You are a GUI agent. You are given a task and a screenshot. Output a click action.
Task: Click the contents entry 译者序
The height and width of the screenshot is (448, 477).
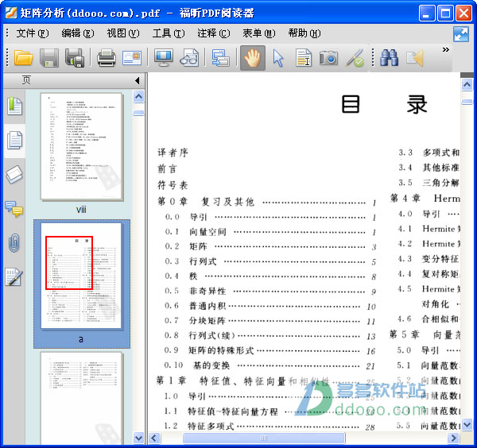pyautogui.click(x=173, y=153)
